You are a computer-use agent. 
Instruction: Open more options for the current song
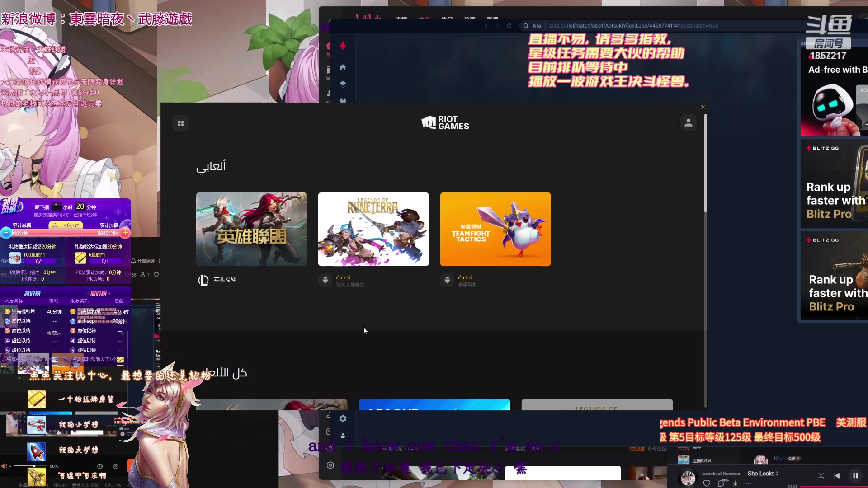[x=748, y=483]
